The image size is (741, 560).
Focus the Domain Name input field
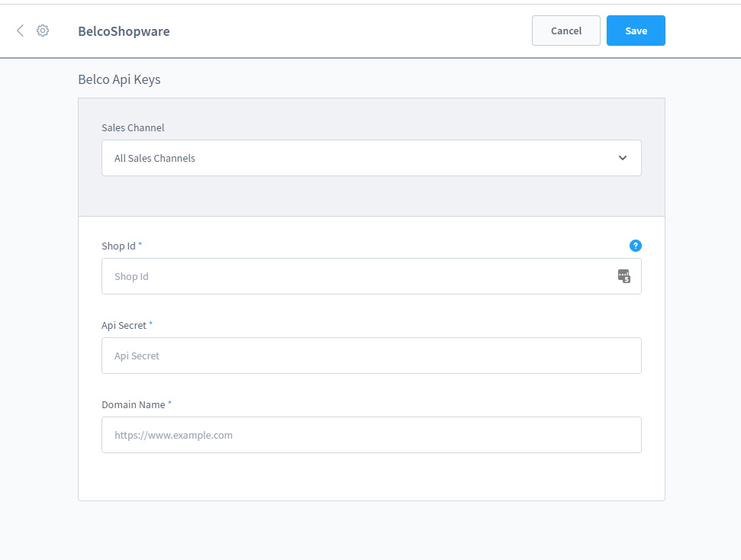point(372,435)
